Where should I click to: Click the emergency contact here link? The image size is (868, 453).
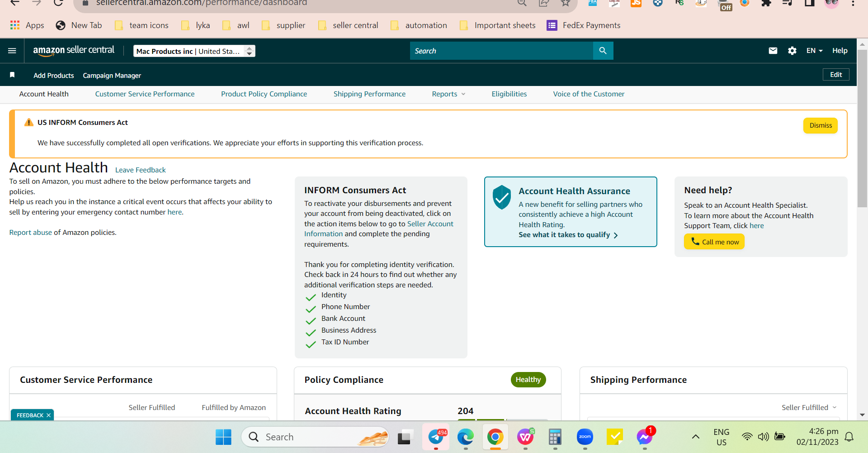[x=175, y=212]
